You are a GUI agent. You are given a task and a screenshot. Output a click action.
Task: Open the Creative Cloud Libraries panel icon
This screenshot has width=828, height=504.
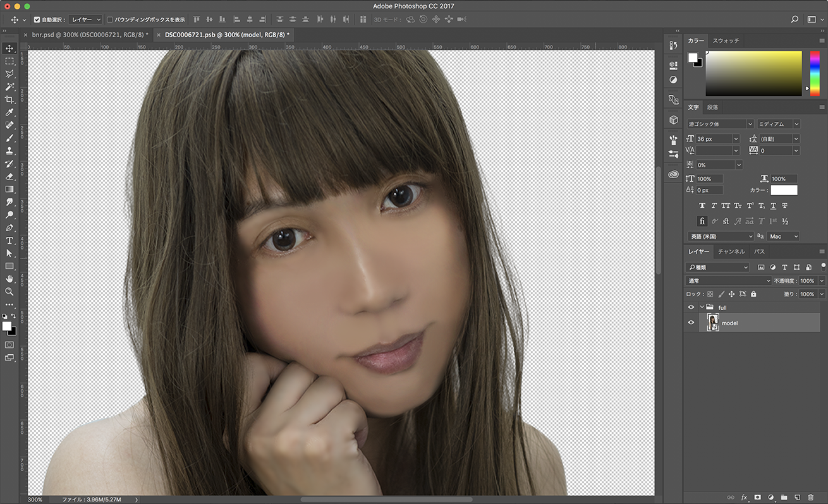(x=673, y=174)
